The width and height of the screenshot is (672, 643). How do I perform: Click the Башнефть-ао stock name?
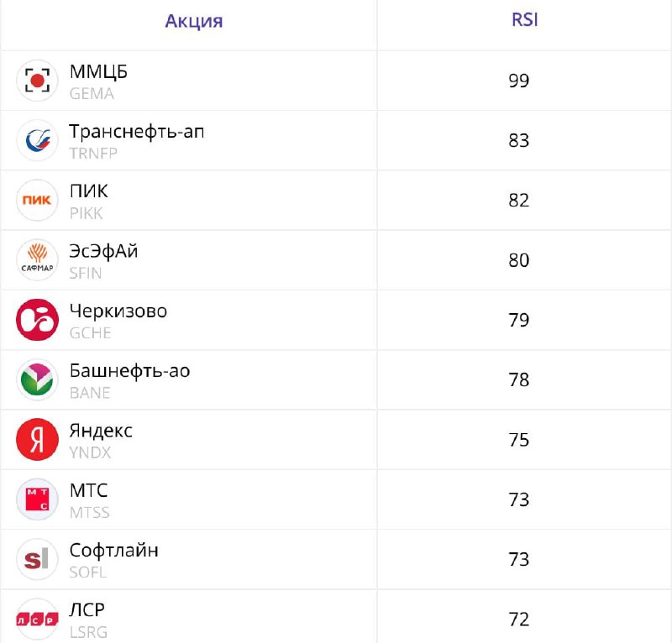pos(130,371)
